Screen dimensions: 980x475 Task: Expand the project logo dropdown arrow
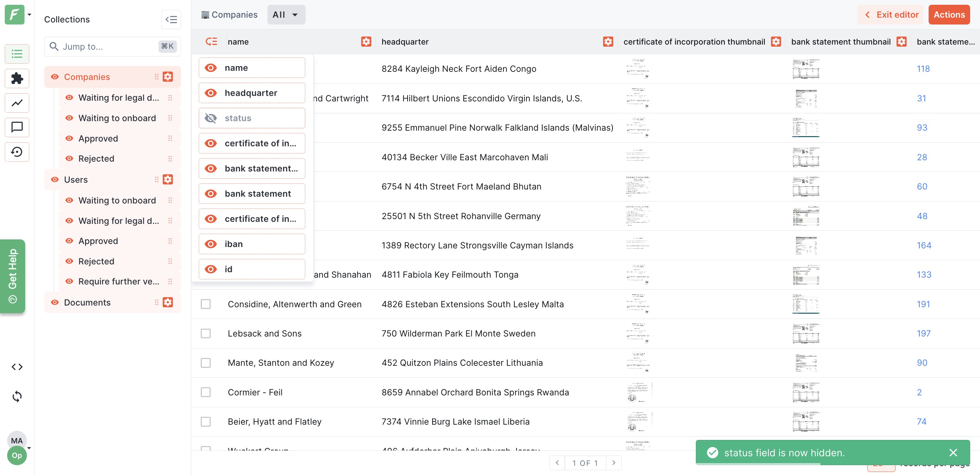29,15
